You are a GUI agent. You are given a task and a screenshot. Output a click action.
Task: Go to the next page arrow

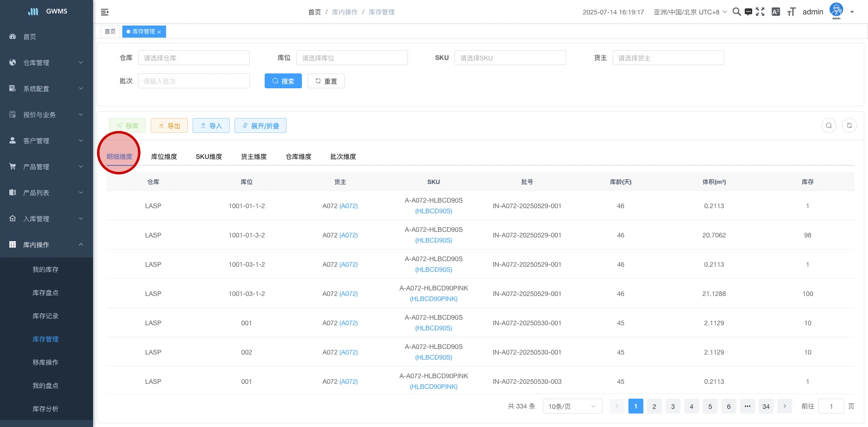[784, 407]
